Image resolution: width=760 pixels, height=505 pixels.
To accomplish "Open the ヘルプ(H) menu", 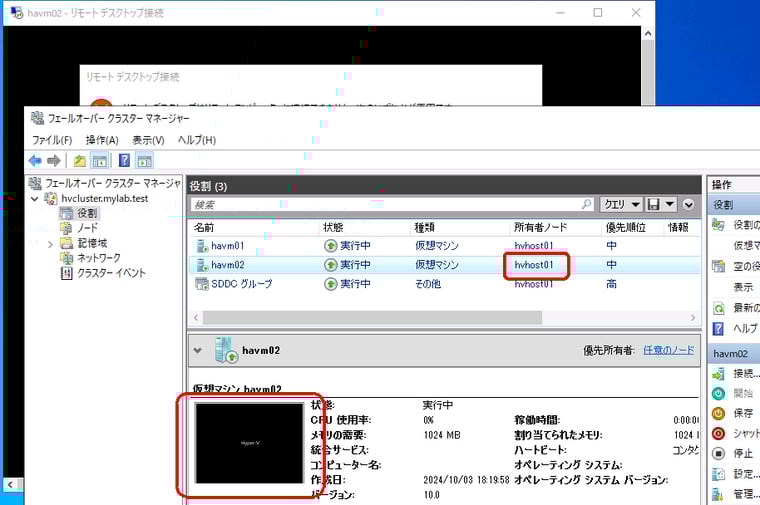I will pyautogui.click(x=197, y=140).
